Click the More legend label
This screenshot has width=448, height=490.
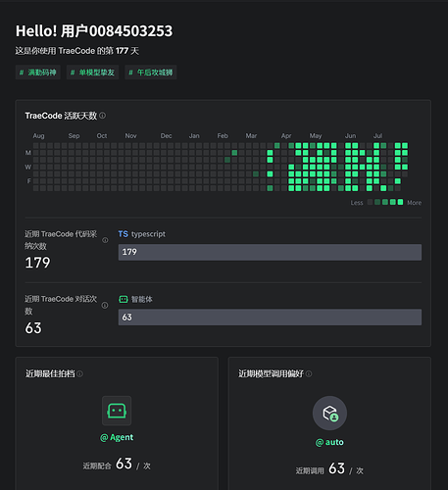414,203
